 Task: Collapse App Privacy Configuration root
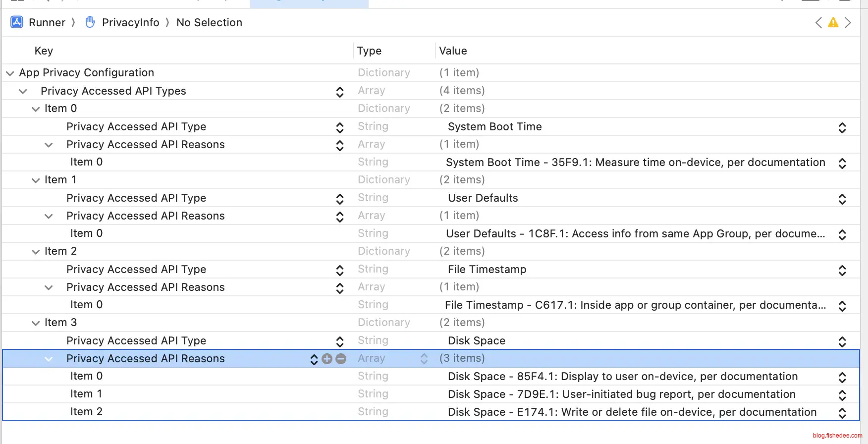coord(10,73)
